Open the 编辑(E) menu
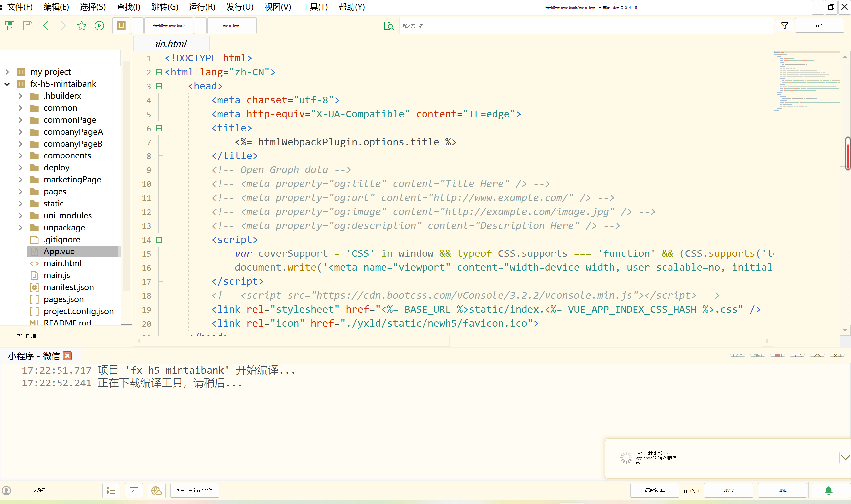The height and width of the screenshot is (504, 851). [57, 7]
